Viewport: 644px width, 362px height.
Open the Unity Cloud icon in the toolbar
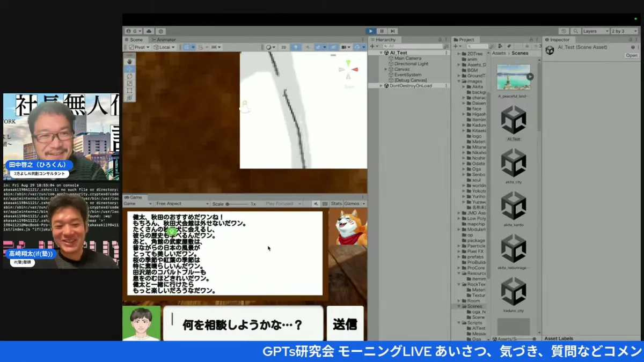149,31
